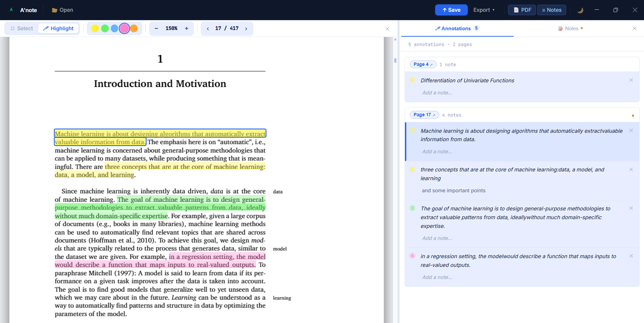Jump to Page 17 annotations link
This screenshot has width=644, height=323.
pyautogui.click(x=424, y=115)
